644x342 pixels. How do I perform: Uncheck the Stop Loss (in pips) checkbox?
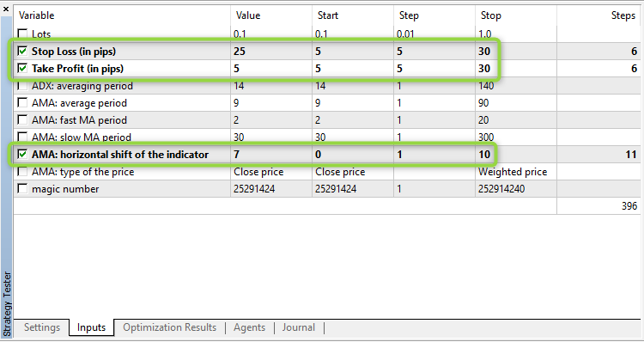click(x=23, y=52)
